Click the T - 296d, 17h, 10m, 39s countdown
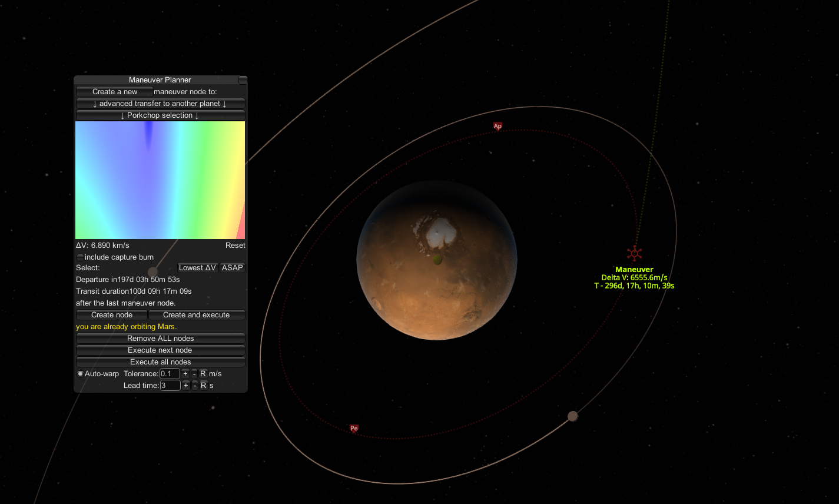 pyautogui.click(x=634, y=286)
